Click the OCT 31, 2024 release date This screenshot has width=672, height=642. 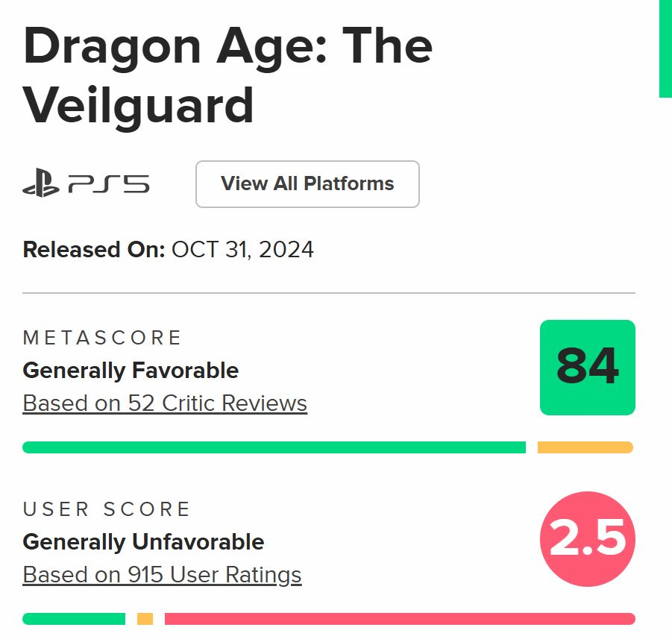(242, 250)
